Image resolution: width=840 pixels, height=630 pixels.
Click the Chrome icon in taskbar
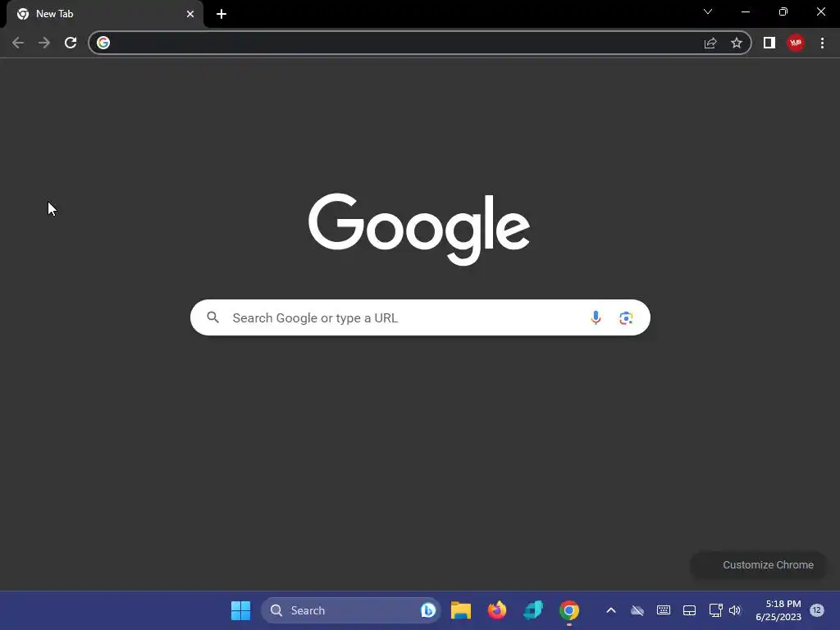569,610
